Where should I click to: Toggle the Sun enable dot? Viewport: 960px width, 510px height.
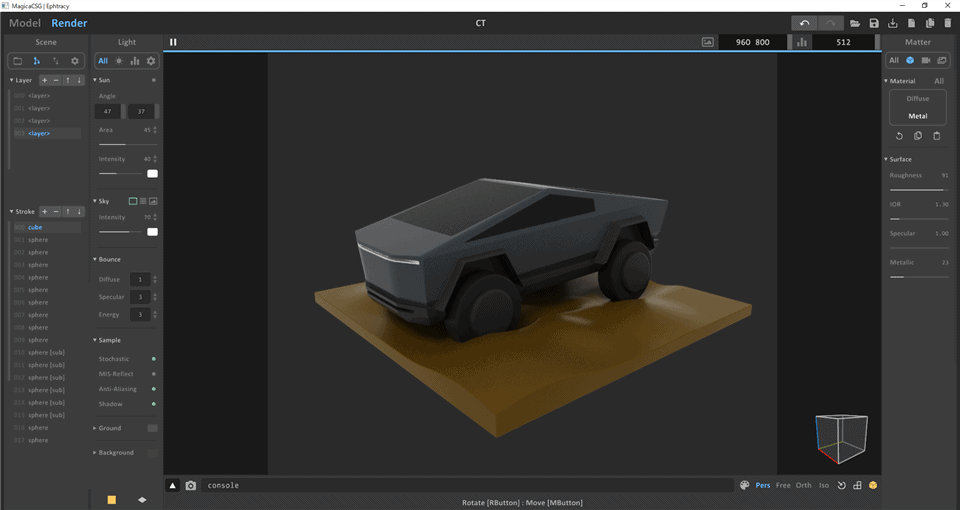[154, 80]
